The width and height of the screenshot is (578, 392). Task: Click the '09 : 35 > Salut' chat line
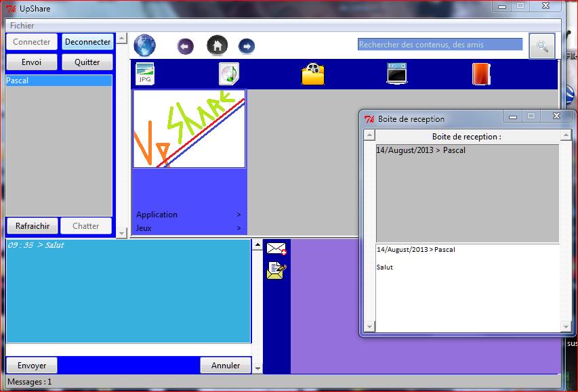pos(36,245)
